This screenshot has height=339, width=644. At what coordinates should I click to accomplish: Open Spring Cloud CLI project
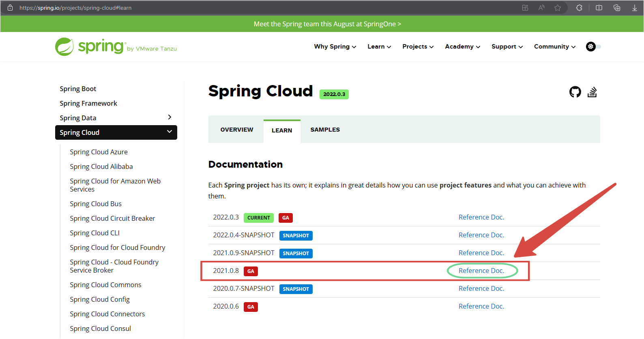coord(94,233)
